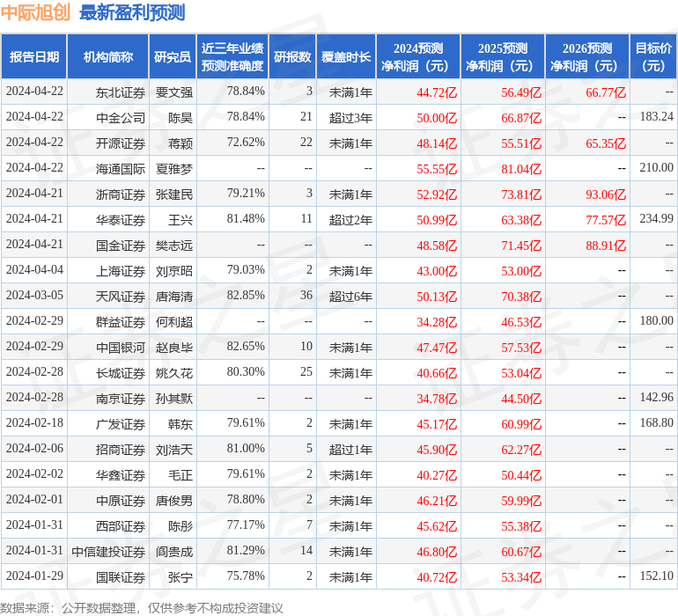The height and width of the screenshot is (616, 678).
Task: Click the 82.85% accuracy value
Action: 246,296
